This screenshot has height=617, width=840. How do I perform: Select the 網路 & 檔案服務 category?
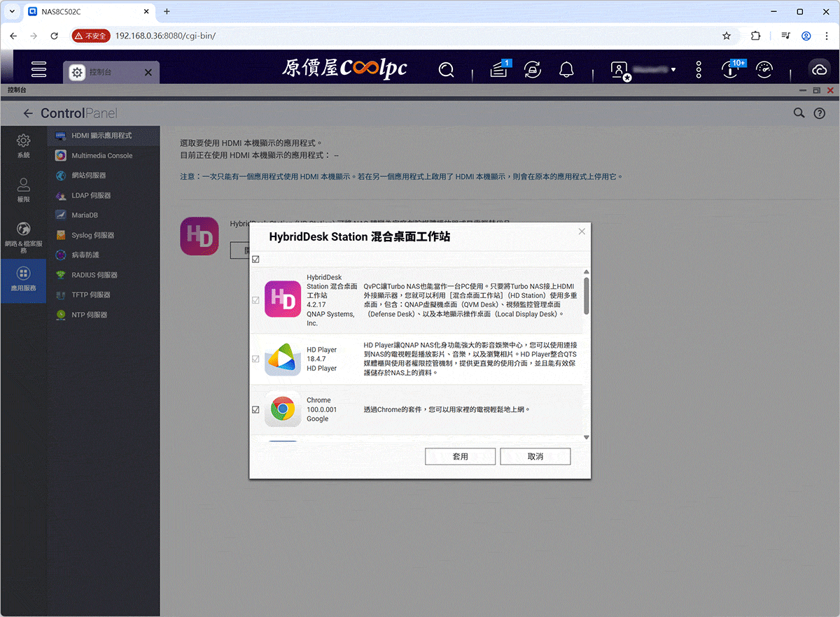tap(24, 237)
